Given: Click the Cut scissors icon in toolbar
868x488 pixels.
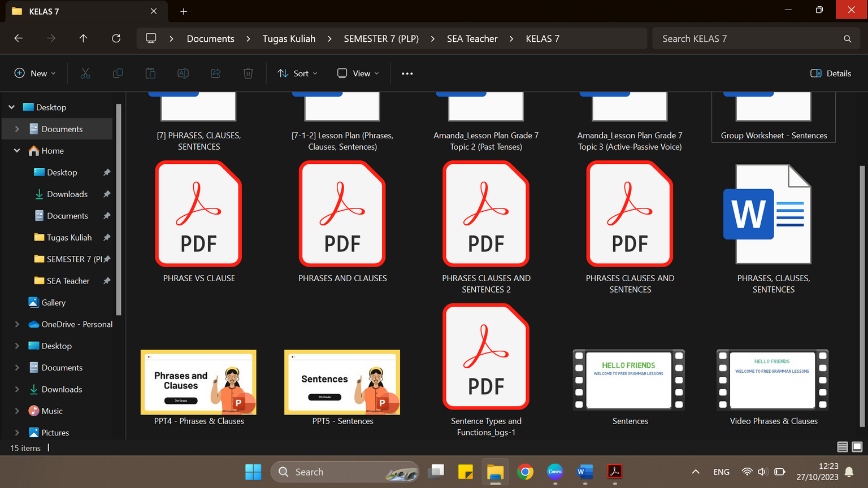Looking at the screenshot, I should pos(85,73).
